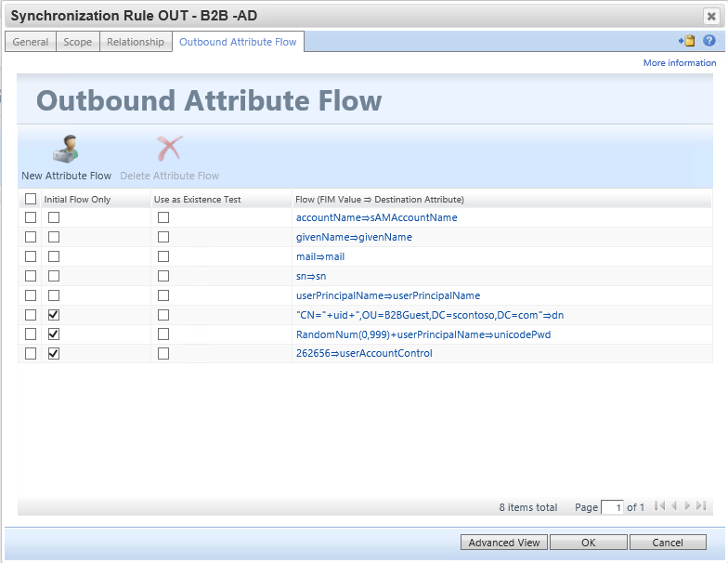Select the userAccountControl row checkbox
The width and height of the screenshot is (728, 563).
[31, 353]
